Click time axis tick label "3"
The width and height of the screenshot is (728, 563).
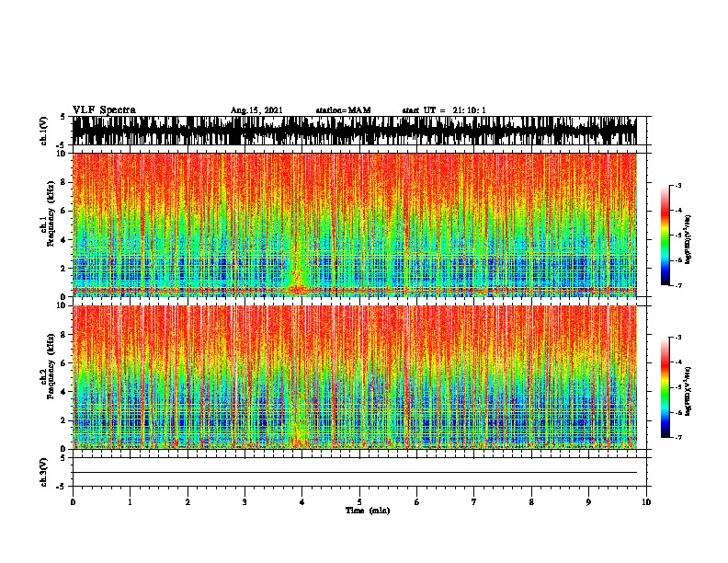(245, 502)
